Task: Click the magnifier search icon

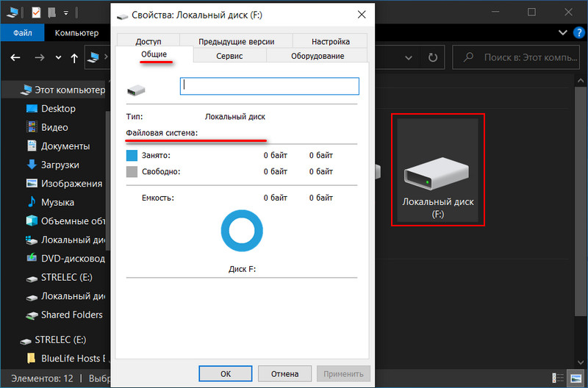Action: 468,57
